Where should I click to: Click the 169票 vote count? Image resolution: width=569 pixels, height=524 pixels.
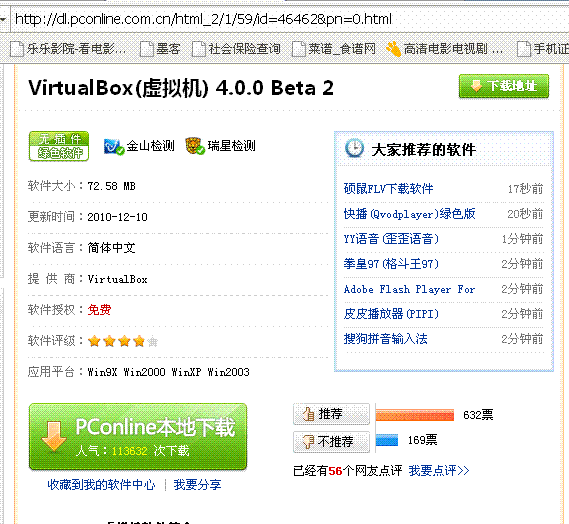click(422, 440)
